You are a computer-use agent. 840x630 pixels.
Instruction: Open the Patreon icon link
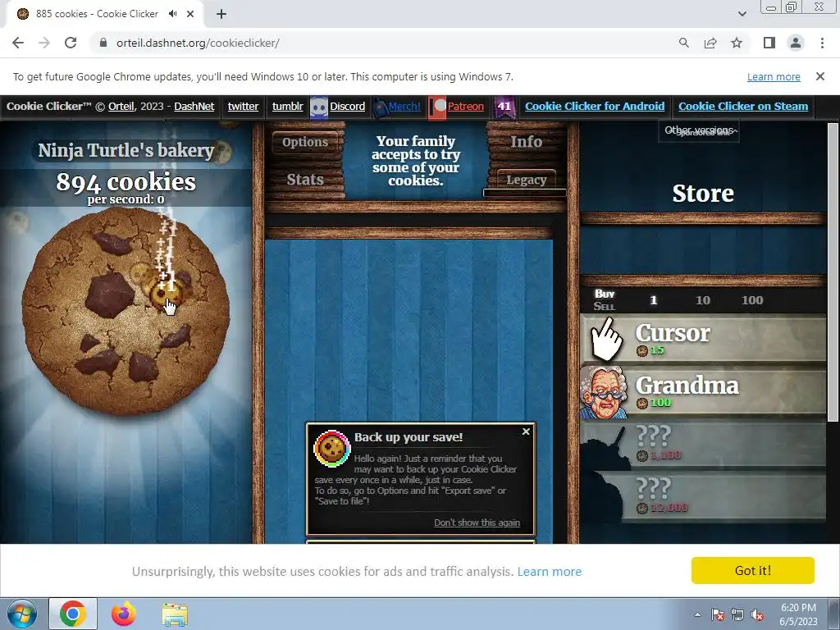click(x=438, y=107)
